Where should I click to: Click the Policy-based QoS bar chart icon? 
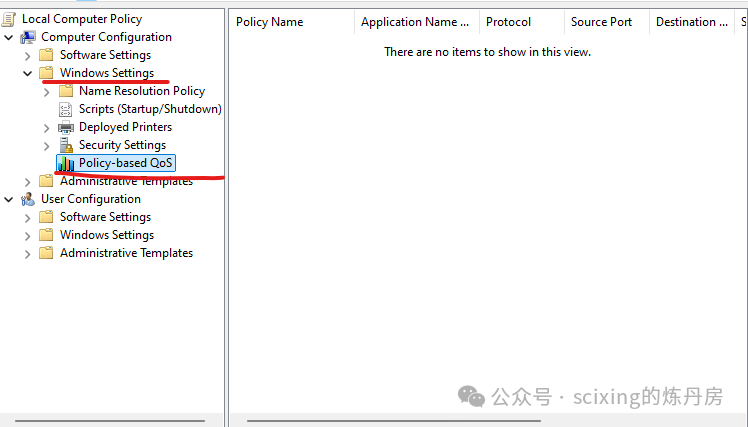(x=66, y=163)
